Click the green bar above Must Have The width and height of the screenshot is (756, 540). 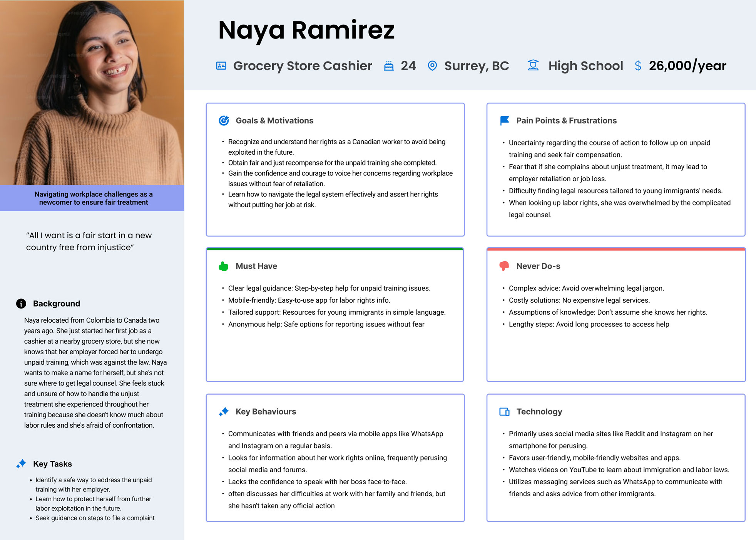pos(335,249)
